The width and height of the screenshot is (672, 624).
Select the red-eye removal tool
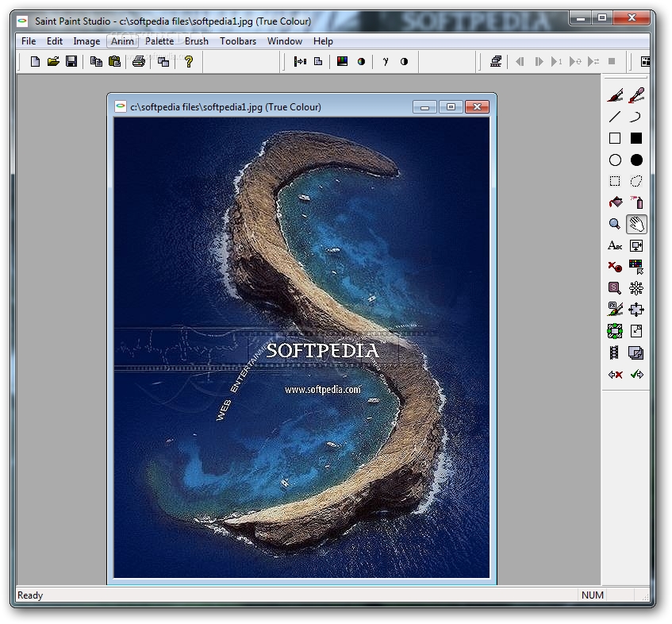click(x=615, y=267)
